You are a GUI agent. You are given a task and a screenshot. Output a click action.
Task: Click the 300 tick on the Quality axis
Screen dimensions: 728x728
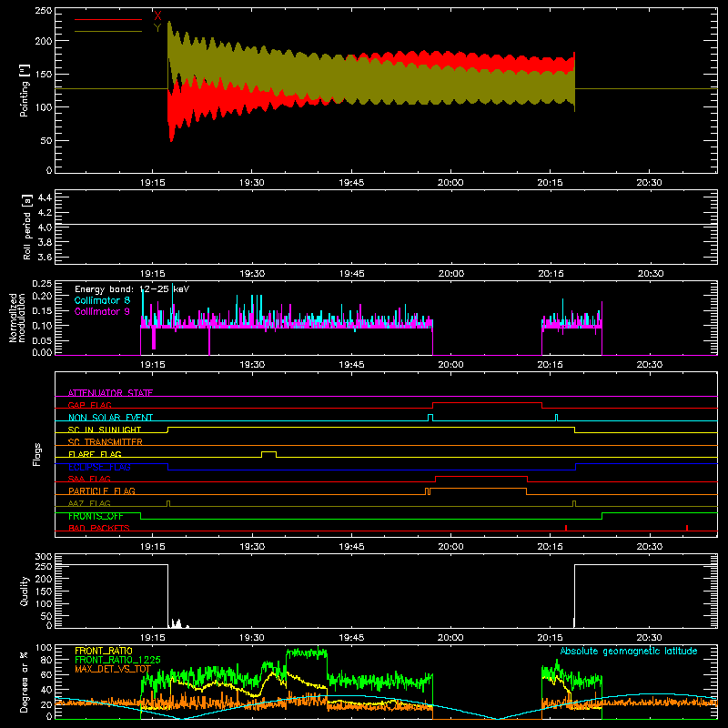tap(44, 556)
